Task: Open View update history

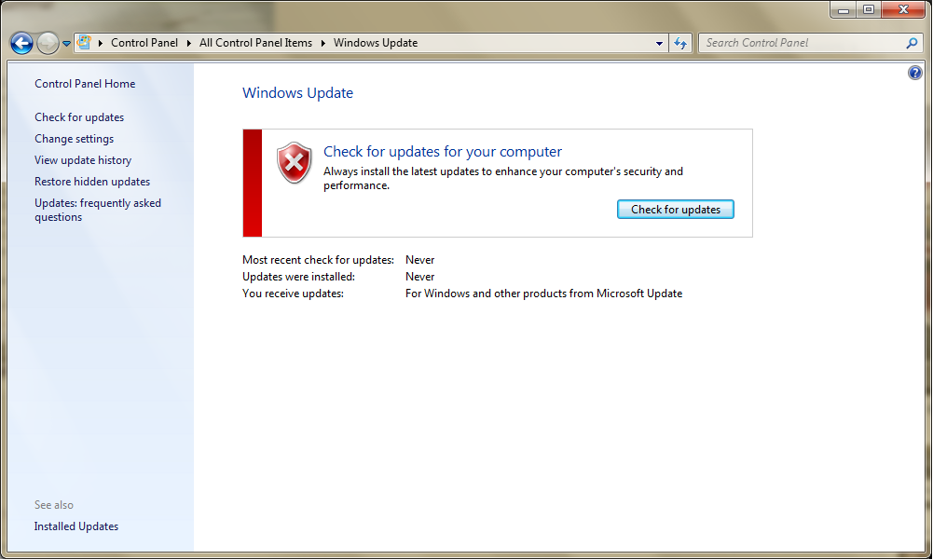Action: (83, 160)
